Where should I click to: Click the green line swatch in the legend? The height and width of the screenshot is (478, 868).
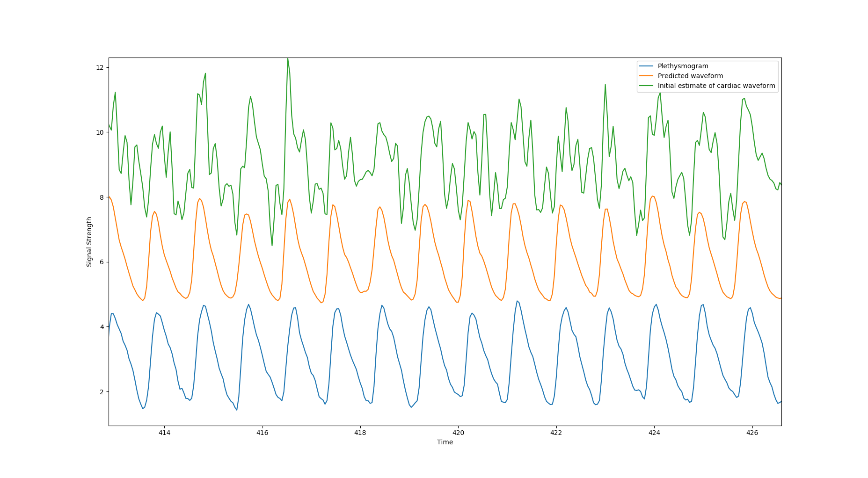[646, 86]
